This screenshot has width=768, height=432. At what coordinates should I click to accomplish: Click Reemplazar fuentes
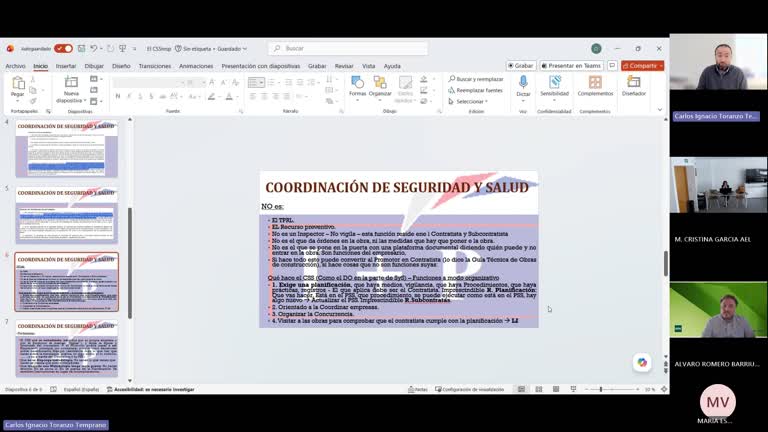tap(475, 90)
